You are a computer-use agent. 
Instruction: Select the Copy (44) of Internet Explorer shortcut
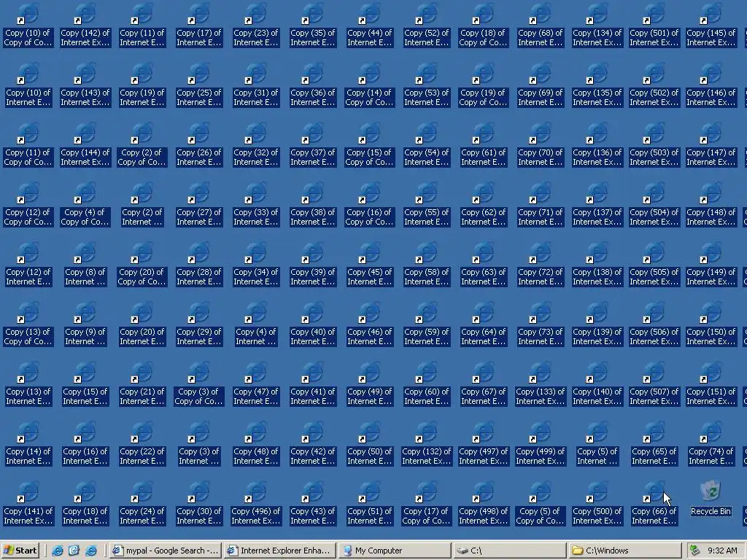(370, 25)
